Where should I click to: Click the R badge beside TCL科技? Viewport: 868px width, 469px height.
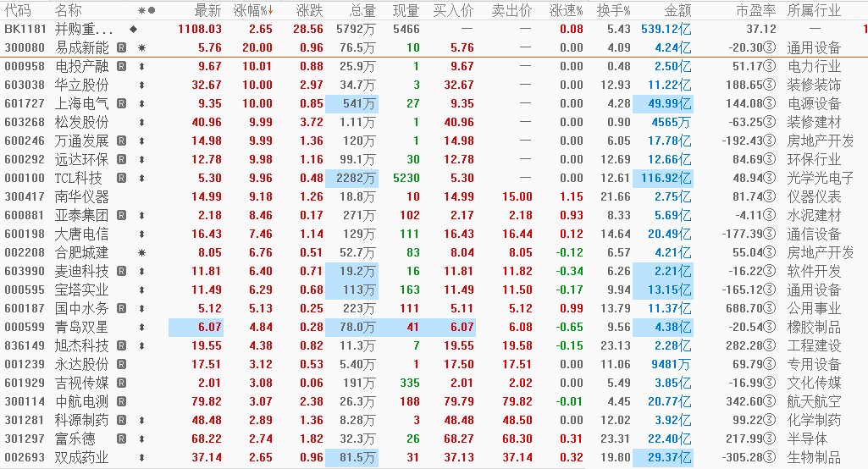[x=122, y=178]
